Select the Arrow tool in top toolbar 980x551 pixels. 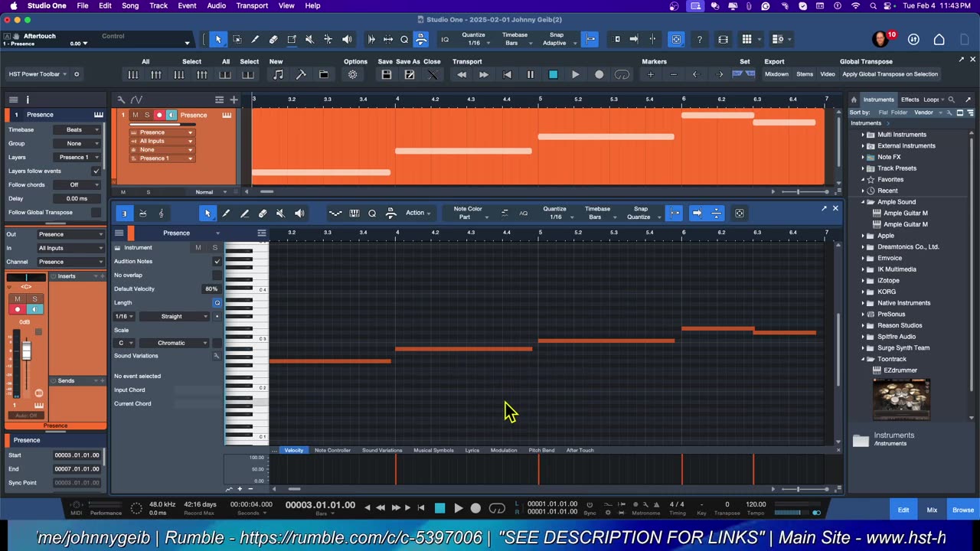point(218,39)
